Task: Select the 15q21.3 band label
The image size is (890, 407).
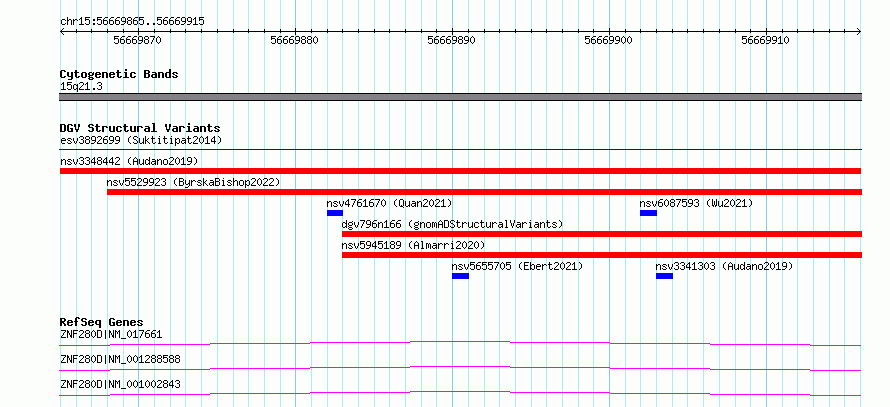Action: click(x=81, y=87)
